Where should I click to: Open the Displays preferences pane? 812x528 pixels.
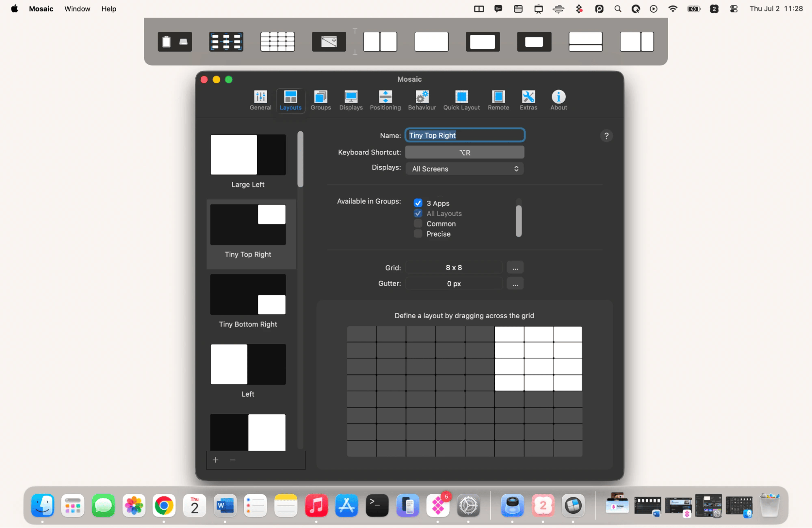[x=351, y=100]
